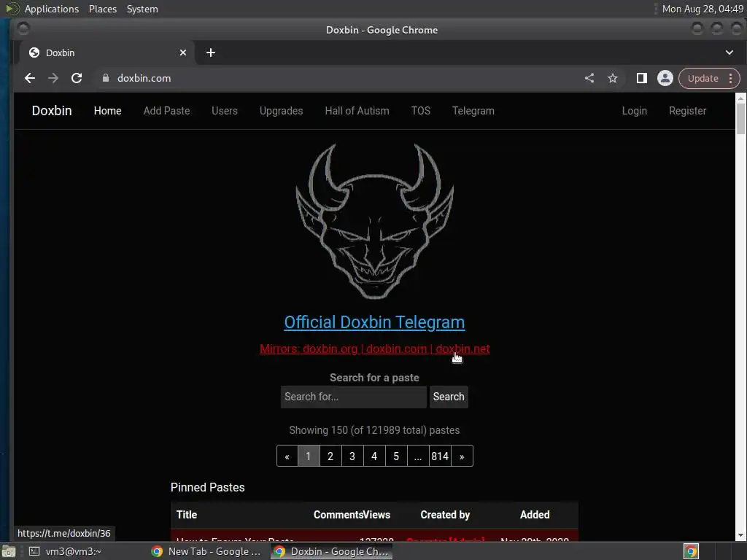Click the Created by column header
The image size is (747, 560).
pyautogui.click(x=445, y=514)
